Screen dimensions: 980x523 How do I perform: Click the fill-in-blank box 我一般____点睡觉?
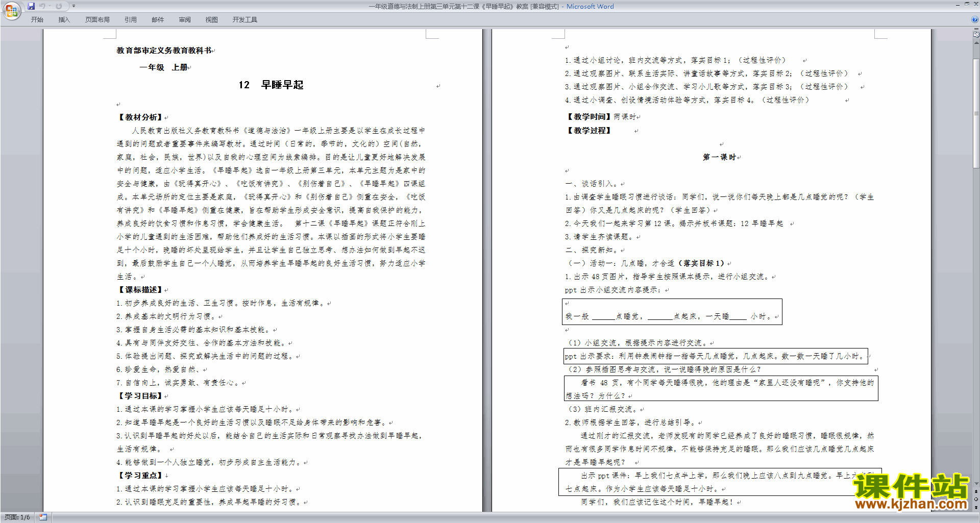coord(672,312)
